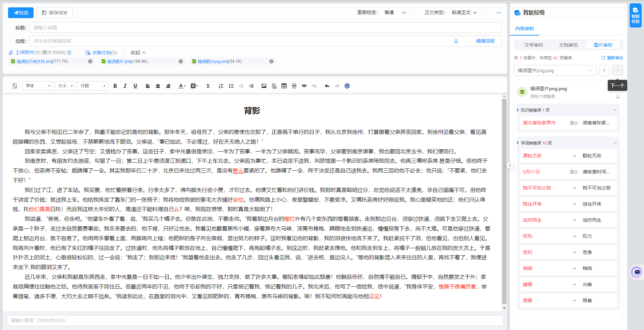
Task: Open the 大小 font size dropdown
Action: coord(65,86)
